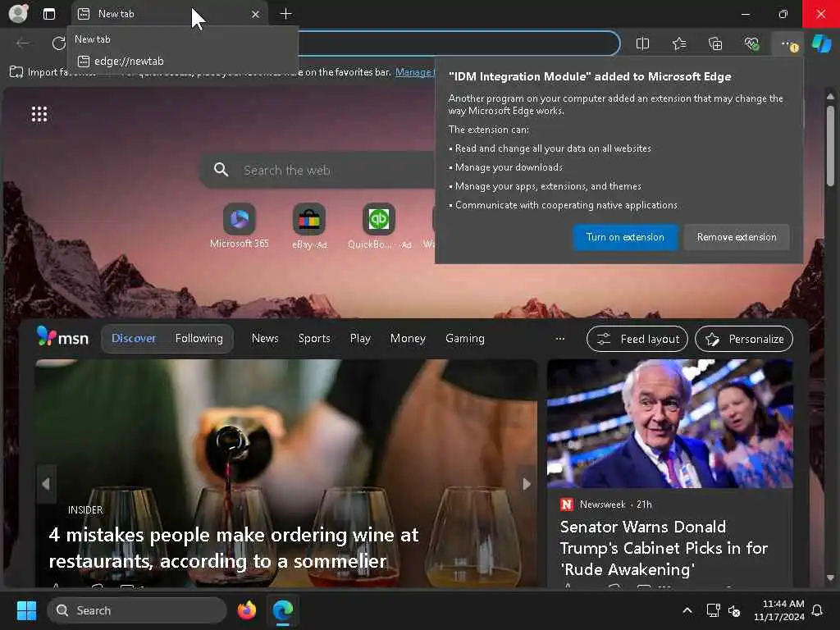
Task: Open the apps grid launcher icon
Action: click(39, 114)
